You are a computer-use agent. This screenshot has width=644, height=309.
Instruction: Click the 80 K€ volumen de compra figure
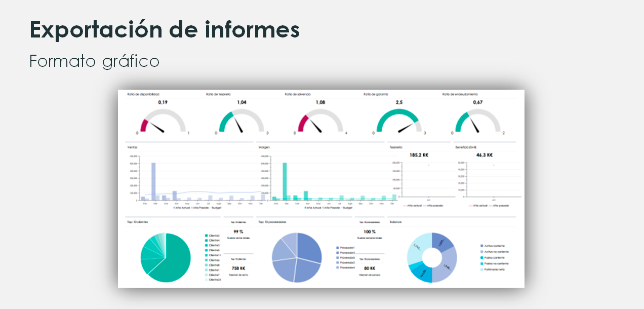[x=369, y=268]
